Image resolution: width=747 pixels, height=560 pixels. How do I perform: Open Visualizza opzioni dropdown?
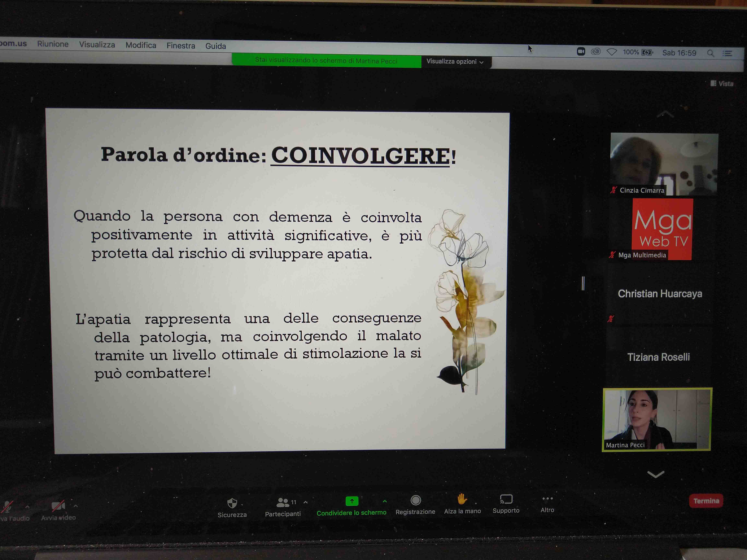click(x=455, y=62)
